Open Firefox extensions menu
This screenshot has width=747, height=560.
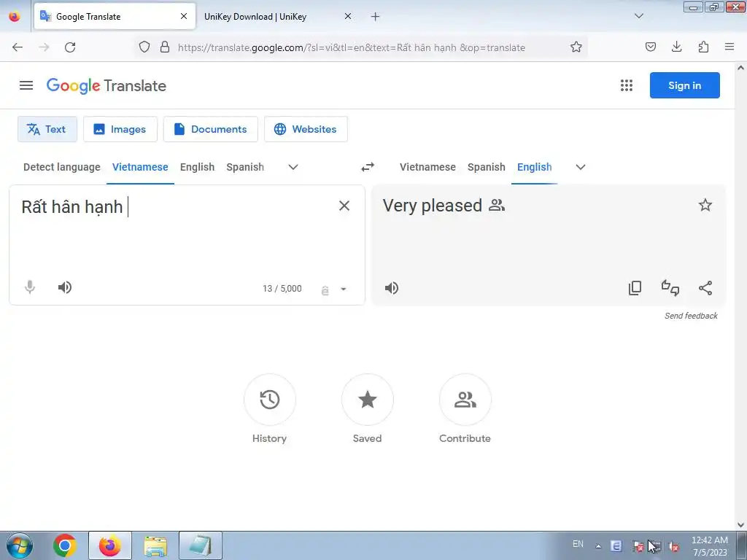coord(703,47)
